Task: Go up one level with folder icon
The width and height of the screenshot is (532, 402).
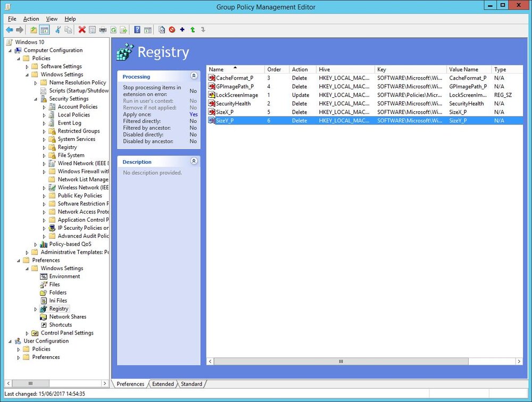Action: point(33,30)
